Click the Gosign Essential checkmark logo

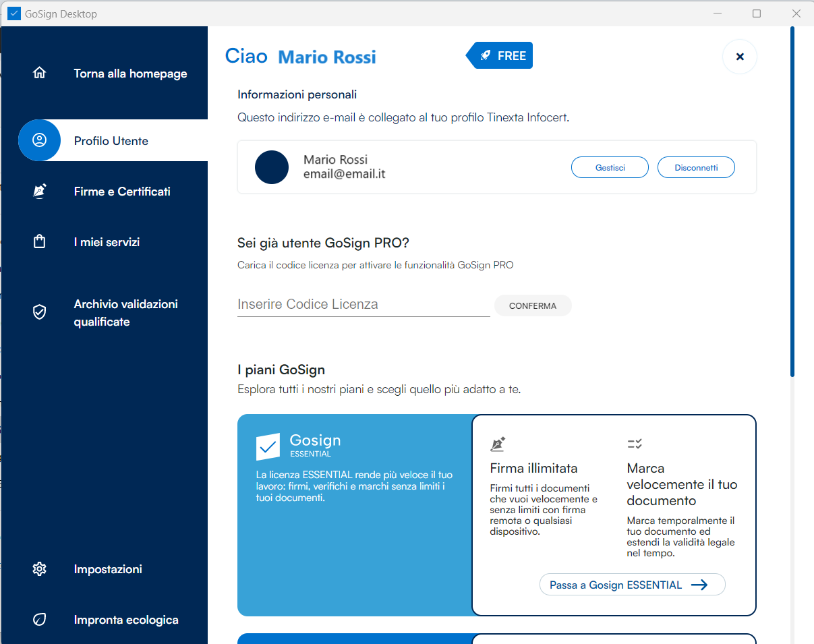click(268, 446)
